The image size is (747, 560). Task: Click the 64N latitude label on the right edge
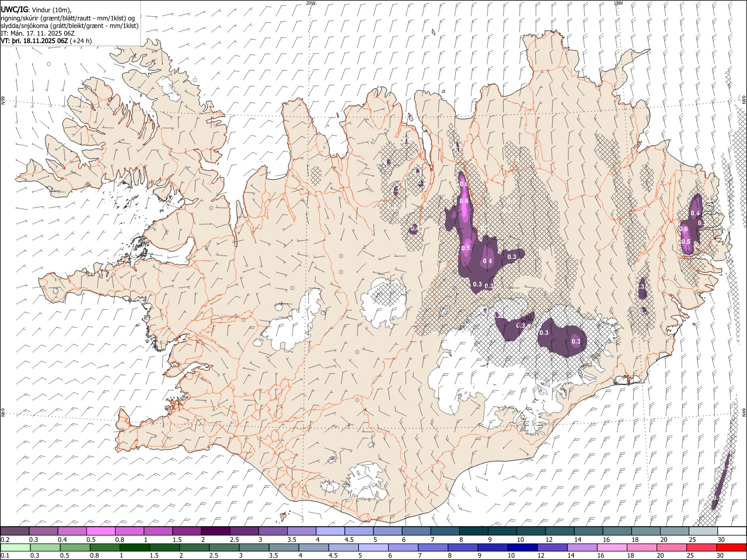[x=744, y=412]
